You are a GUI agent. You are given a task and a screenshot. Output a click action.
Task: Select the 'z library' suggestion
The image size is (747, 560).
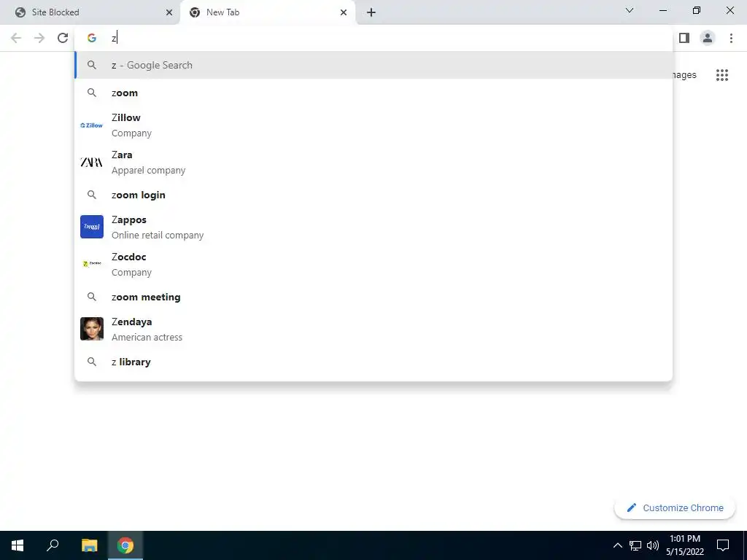(x=373, y=362)
